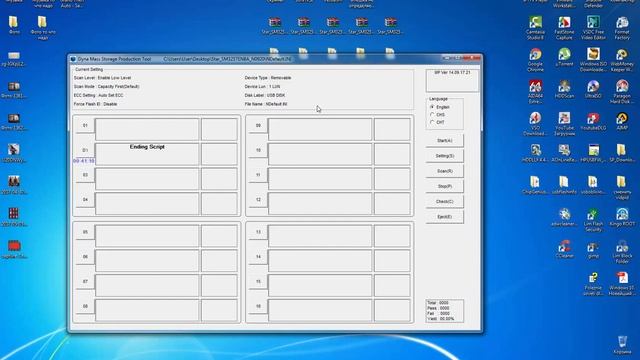Open Lim Flash Security shortcut
Screen dimensions: 640x360
coord(593,220)
